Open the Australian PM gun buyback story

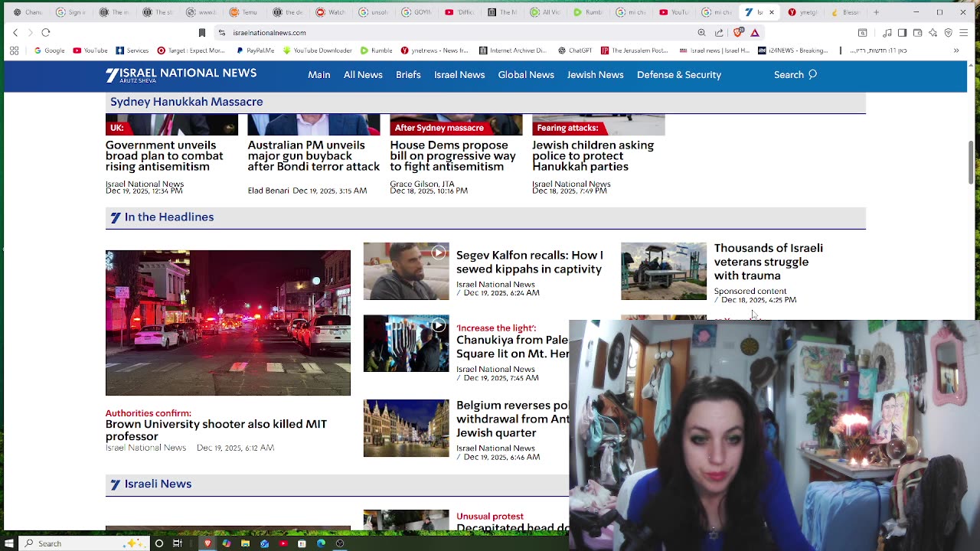pos(313,155)
